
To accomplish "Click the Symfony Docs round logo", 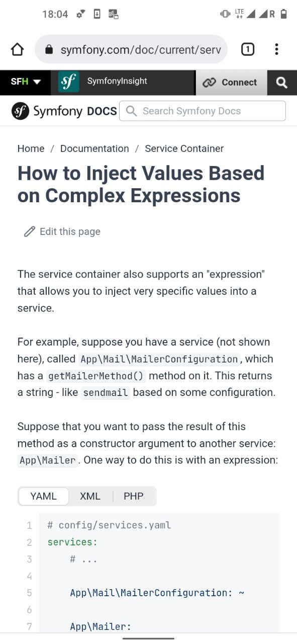I will pyautogui.click(x=20, y=111).
